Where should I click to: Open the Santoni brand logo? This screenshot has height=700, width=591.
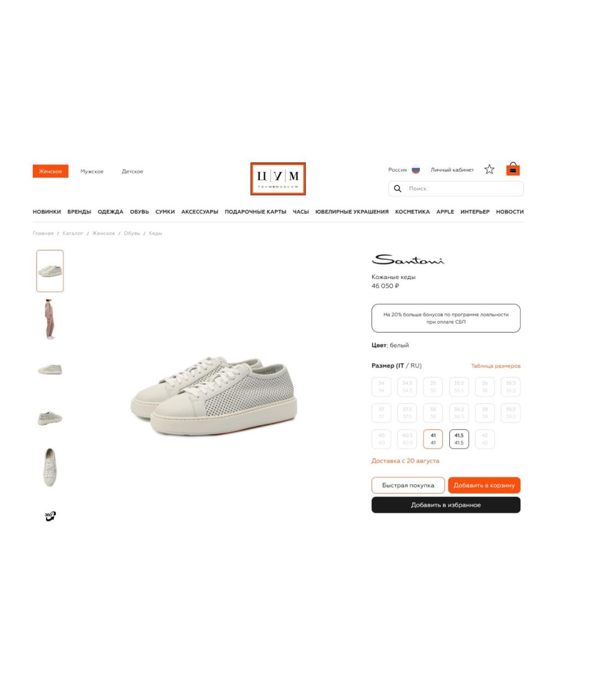pyautogui.click(x=408, y=259)
